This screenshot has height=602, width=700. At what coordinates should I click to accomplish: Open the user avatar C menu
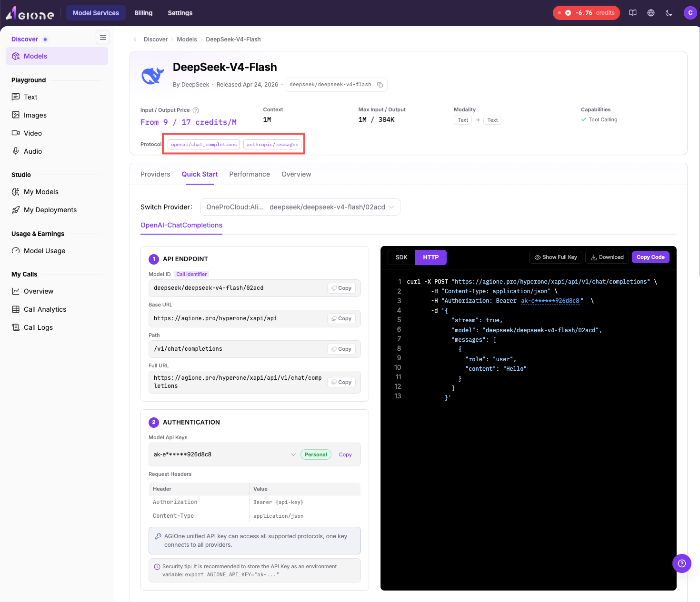click(690, 13)
